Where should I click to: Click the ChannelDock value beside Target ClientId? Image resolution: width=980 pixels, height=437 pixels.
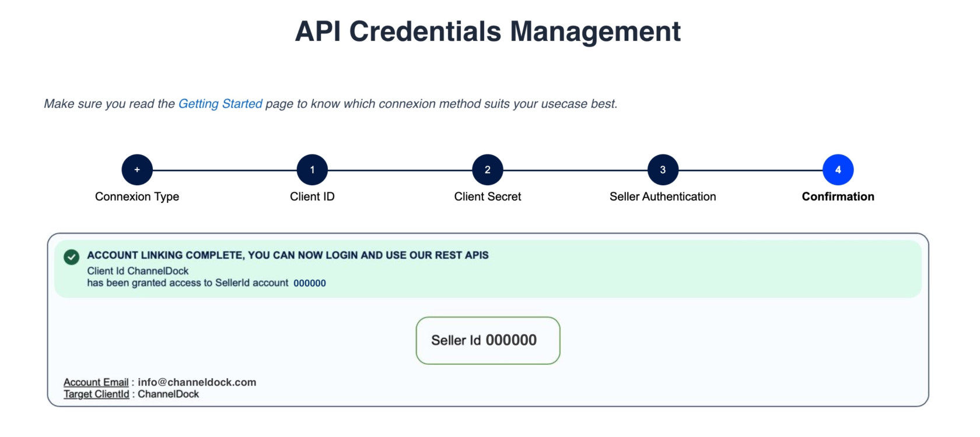[x=169, y=394]
